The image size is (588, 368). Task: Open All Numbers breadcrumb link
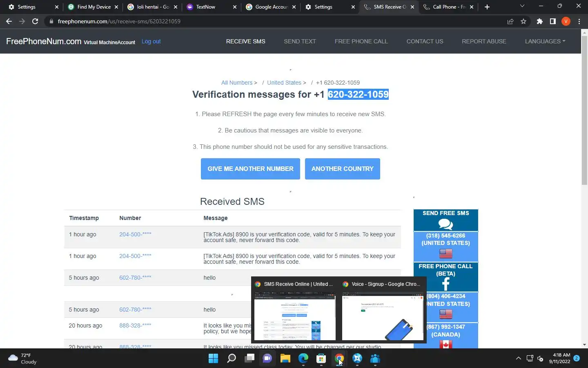tap(237, 83)
